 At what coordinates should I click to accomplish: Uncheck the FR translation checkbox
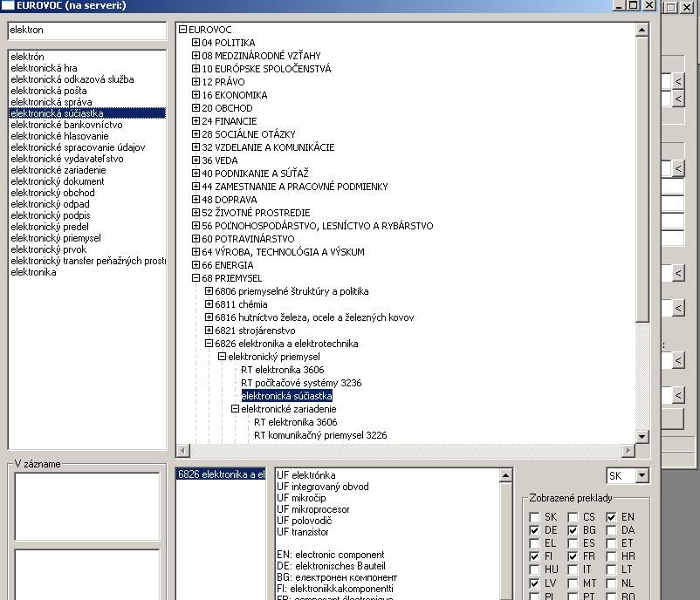pos(573,556)
